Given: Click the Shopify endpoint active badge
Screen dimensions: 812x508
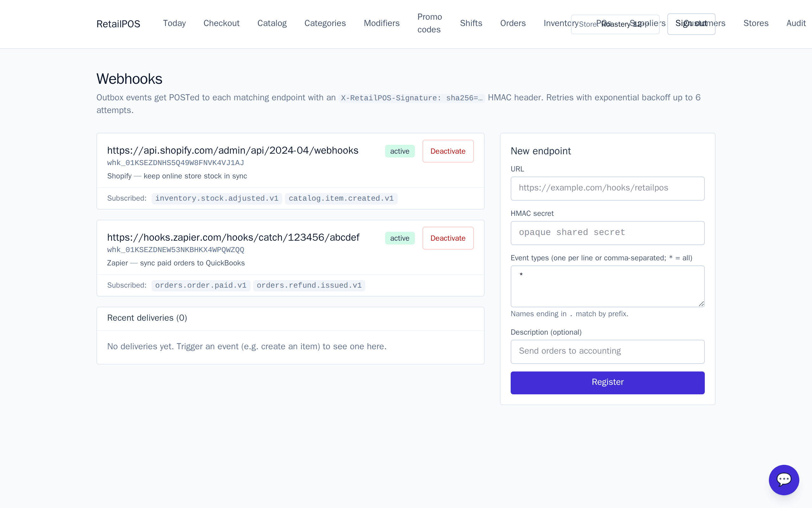Looking at the screenshot, I should tap(400, 151).
